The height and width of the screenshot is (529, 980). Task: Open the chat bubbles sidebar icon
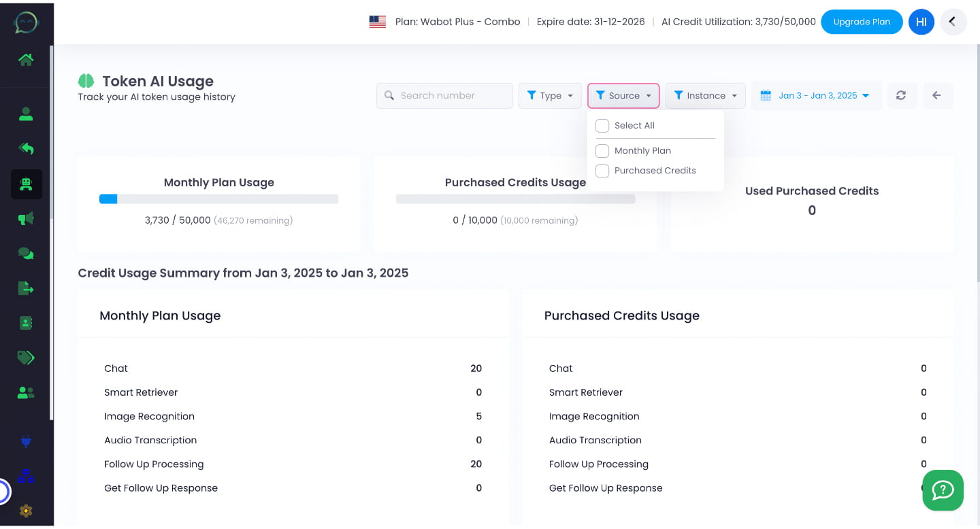coord(26,254)
